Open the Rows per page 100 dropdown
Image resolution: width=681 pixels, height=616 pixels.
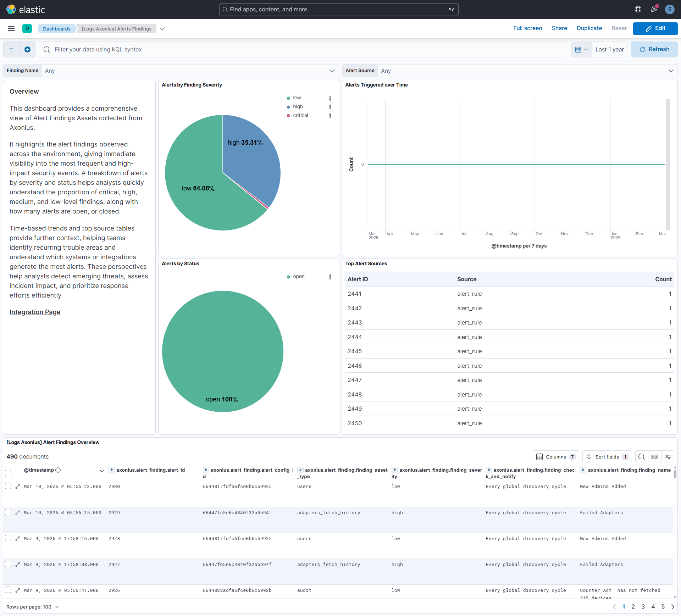tap(33, 607)
